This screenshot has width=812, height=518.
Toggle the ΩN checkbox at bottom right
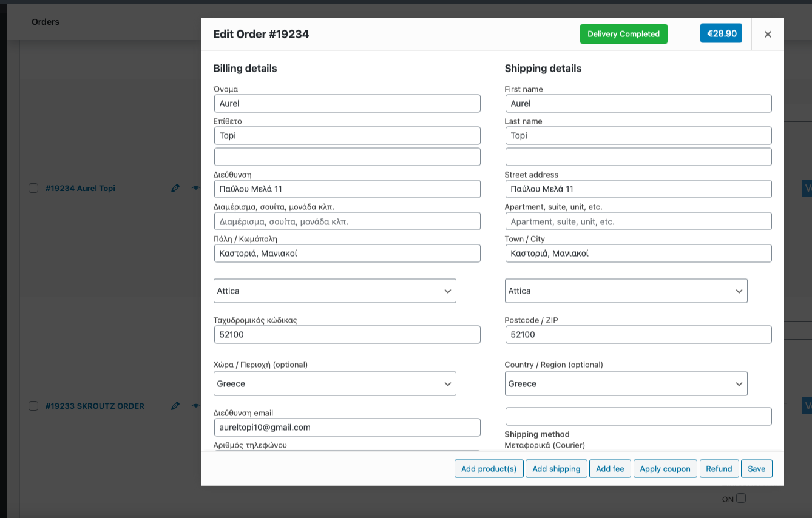742,498
